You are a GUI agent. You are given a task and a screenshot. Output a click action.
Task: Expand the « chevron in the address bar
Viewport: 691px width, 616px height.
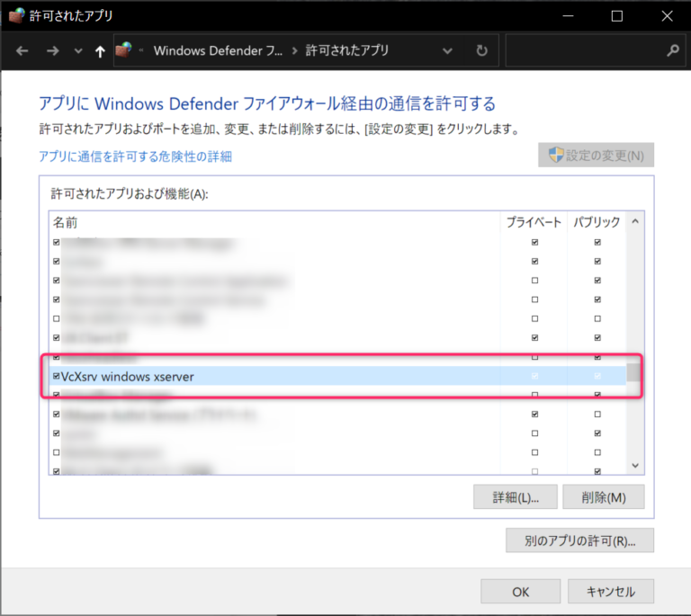point(141,50)
